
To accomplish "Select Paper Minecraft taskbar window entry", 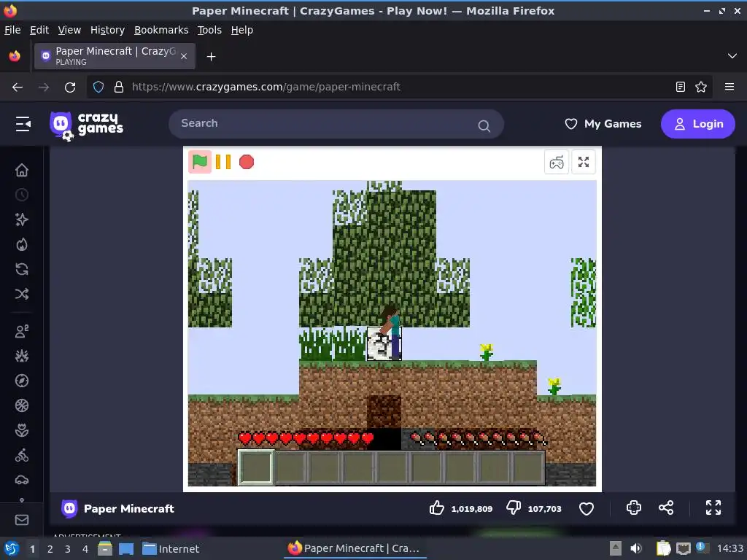I will pyautogui.click(x=355, y=548).
